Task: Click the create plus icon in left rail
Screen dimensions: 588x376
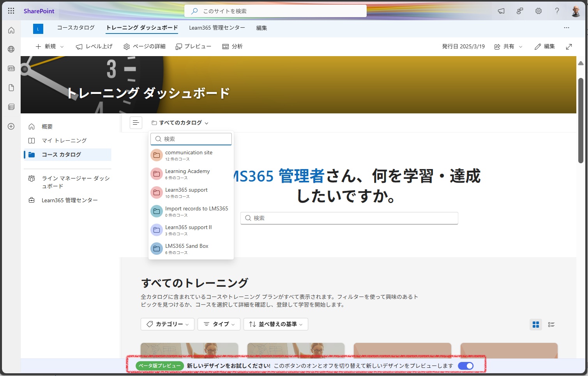Action: click(11, 126)
